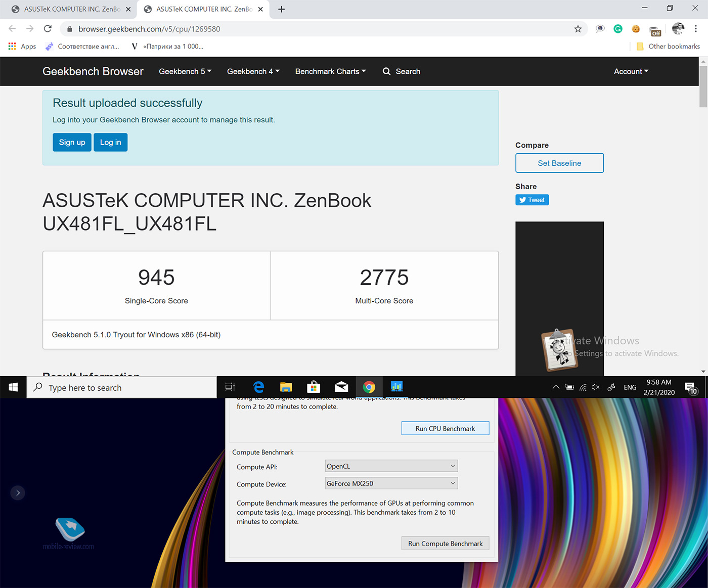The width and height of the screenshot is (708, 588).
Task: Expand the Geekbench 5 dropdown menu
Action: pyautogui.click(x=185, y=71)
